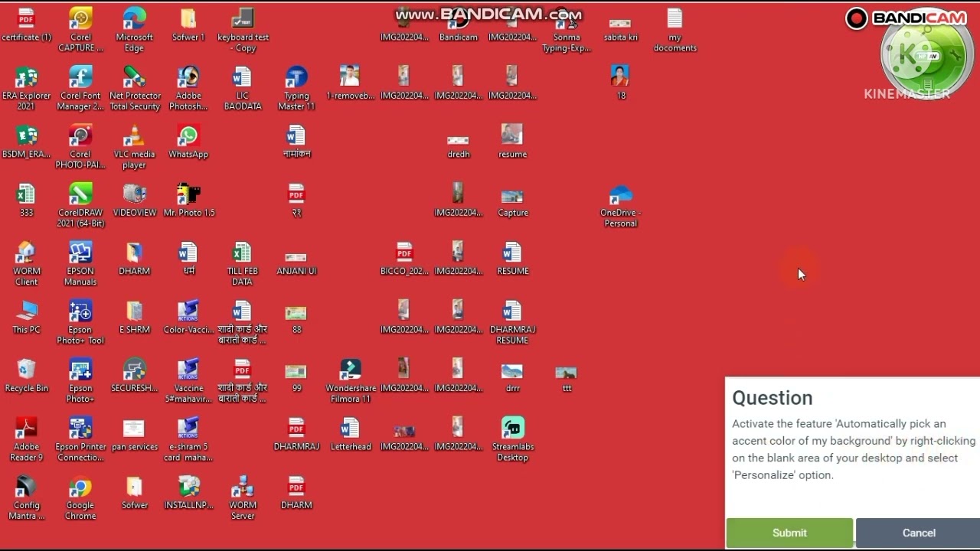Click the green Submit button

(x=789, y=533)
